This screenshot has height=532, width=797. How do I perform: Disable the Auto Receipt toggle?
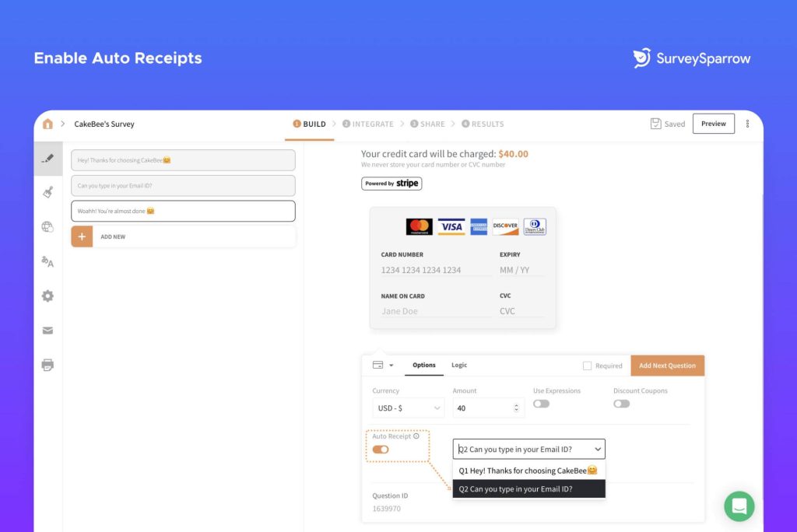tap(381, 450)
